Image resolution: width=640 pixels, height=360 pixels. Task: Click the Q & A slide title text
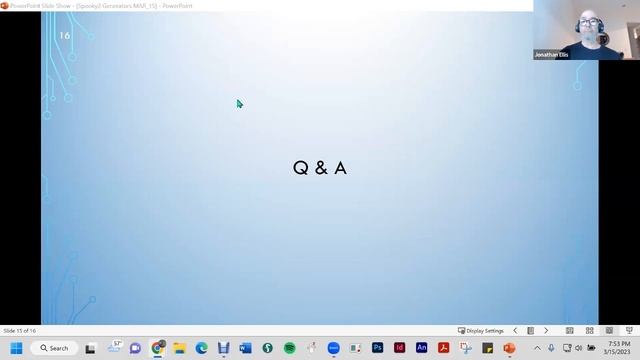(x=320, y=168)
